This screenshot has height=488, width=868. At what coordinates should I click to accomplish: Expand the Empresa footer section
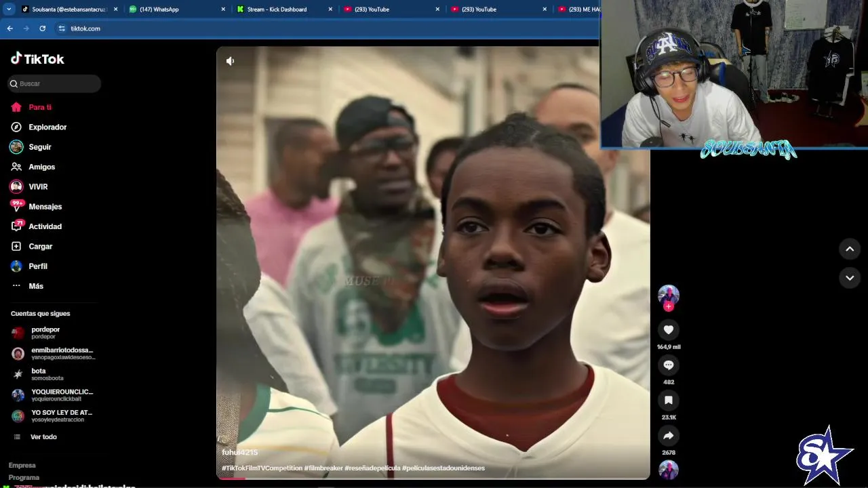pos(22,466)
